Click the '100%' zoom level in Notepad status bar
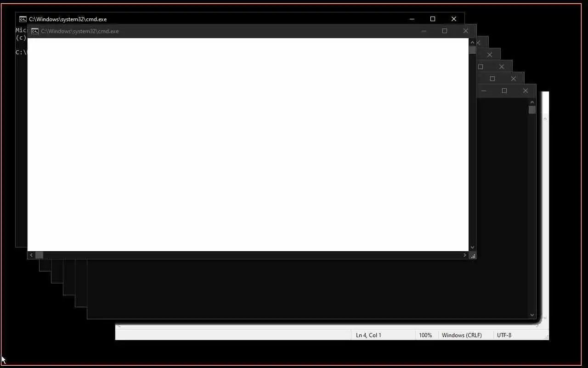 425,335
